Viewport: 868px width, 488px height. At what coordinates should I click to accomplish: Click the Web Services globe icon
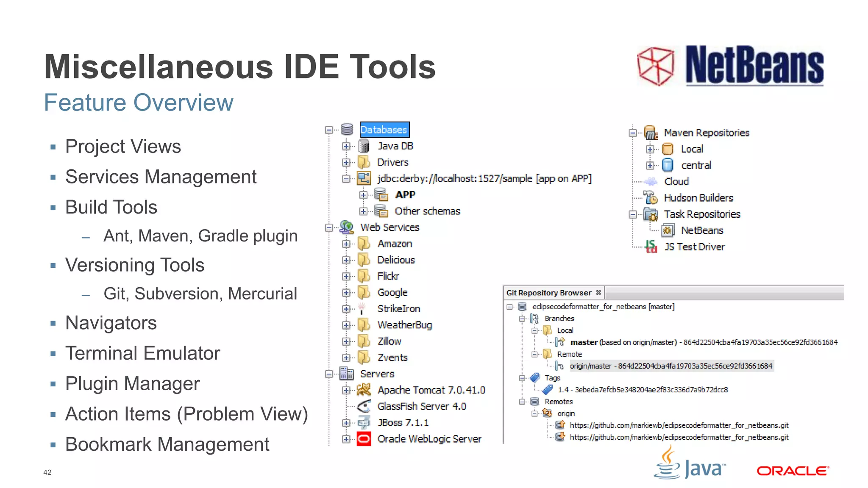347,227
